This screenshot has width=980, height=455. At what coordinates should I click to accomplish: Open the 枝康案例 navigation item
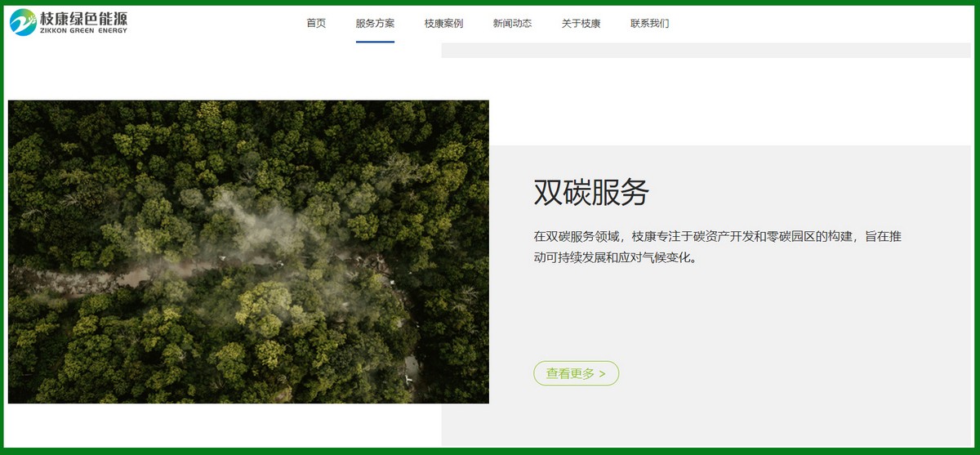coord(443,23)
